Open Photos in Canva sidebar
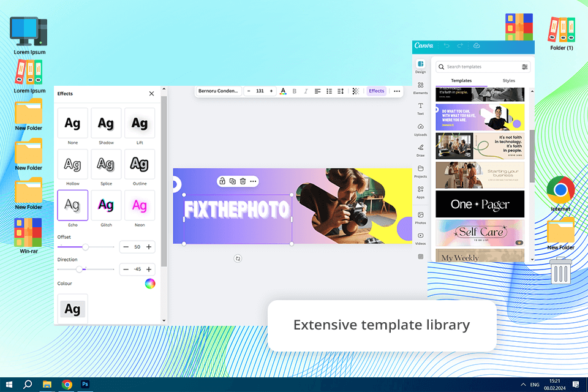 click(x=420, y=217)
